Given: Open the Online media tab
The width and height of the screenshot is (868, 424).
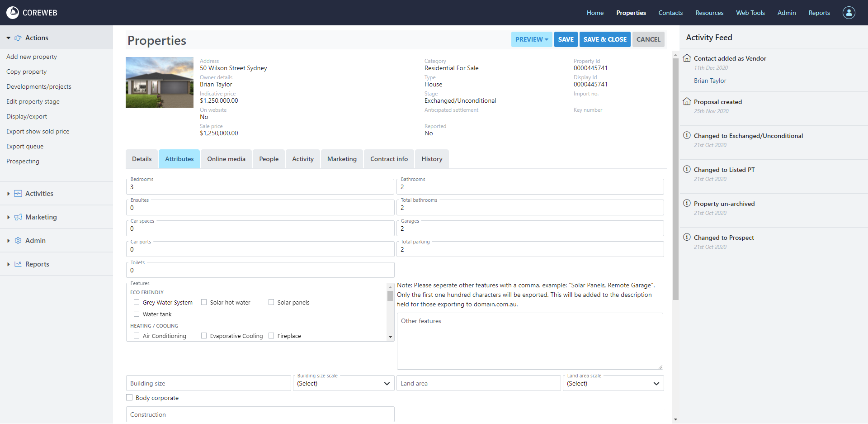Looking at the screenshot, I should 226,159.
